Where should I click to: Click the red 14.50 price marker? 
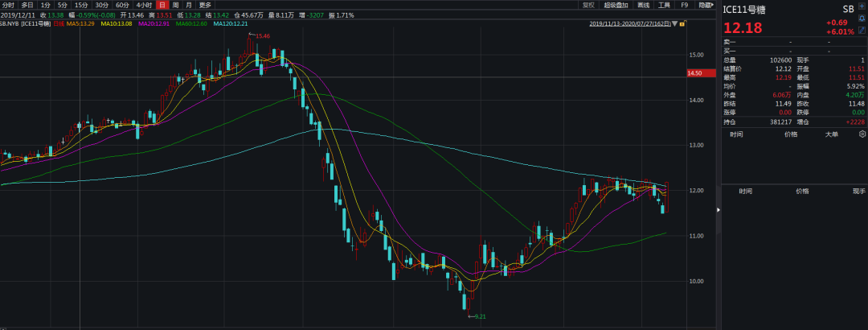point(702,73)
